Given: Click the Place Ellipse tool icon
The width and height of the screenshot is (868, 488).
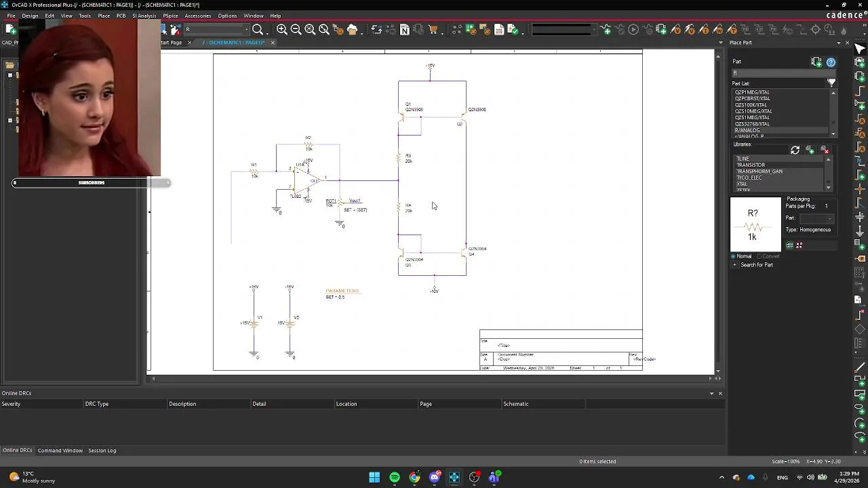Looking at the screenshot, I should pyautogui.click(x=860, y=408).
